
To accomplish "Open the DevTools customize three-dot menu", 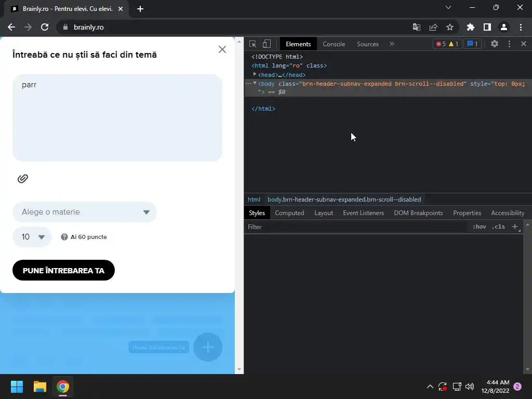I will (509, 44).
